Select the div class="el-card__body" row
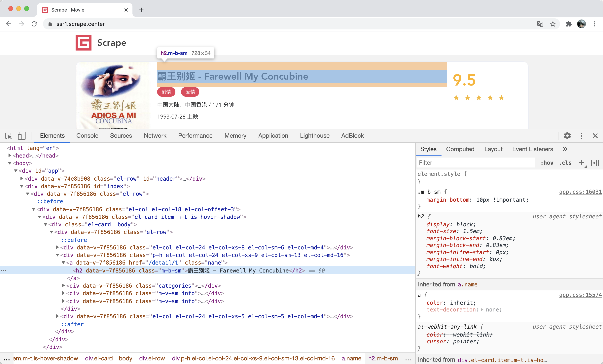The height and width of the screenshot is (364, 603). pyautogui.click(x=92, y=224)
